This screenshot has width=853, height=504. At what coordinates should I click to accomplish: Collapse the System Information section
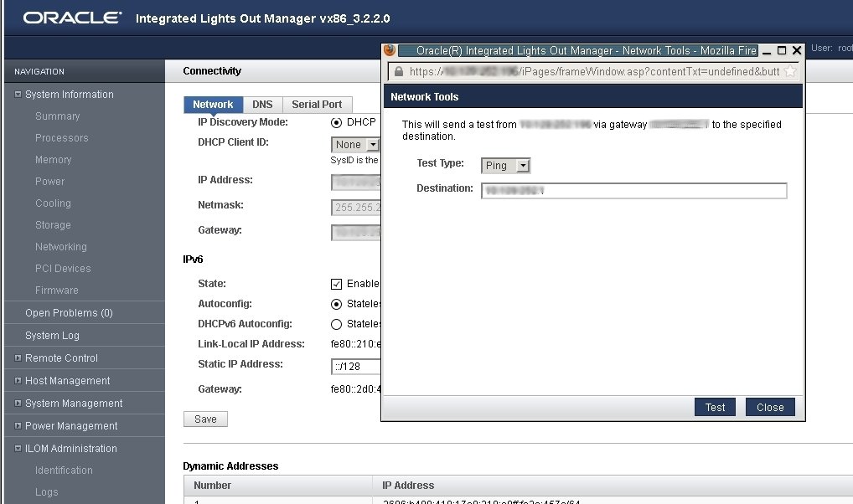click(18, 94)
